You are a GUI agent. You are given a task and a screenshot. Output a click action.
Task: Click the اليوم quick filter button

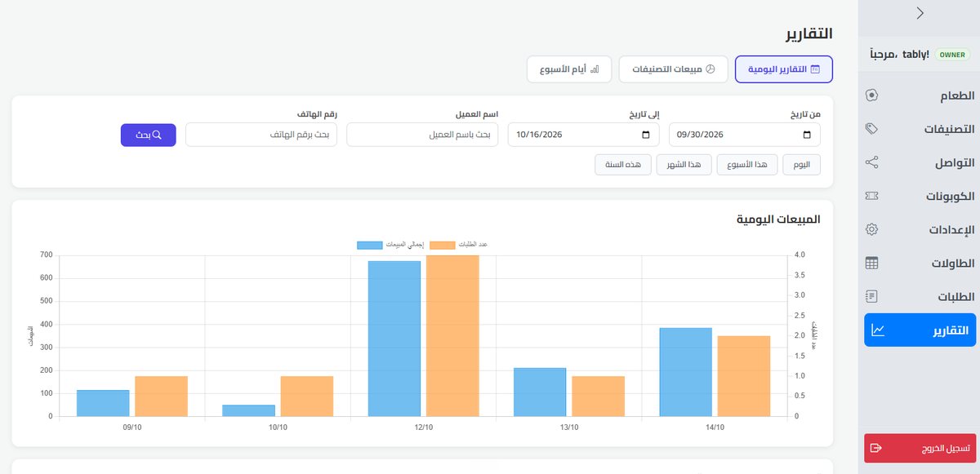pyautogui.click(x=802, y=165)
